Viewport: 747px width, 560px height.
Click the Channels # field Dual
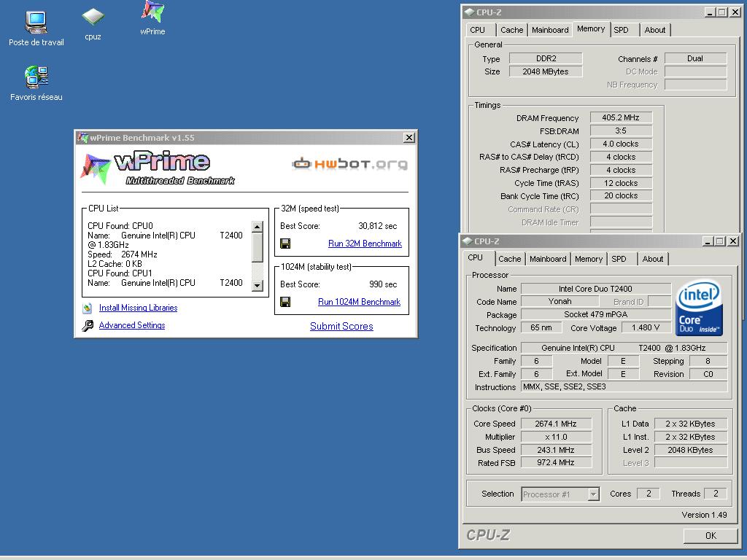coord(695,58)
